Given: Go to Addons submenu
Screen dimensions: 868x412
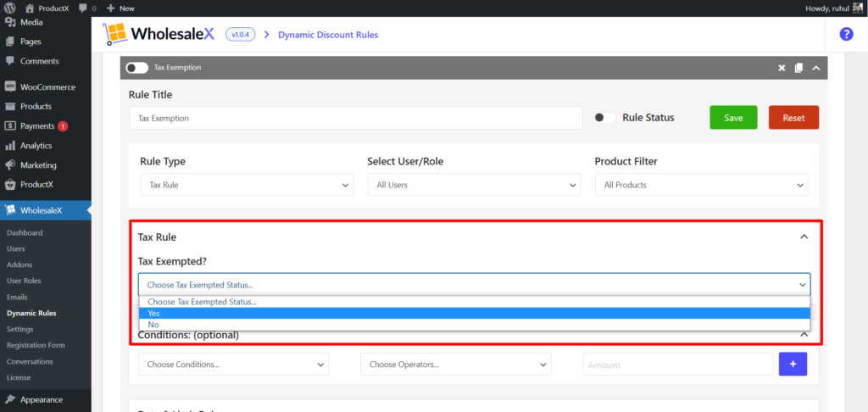Looking at the screenshot, I should tap(19, 264).
